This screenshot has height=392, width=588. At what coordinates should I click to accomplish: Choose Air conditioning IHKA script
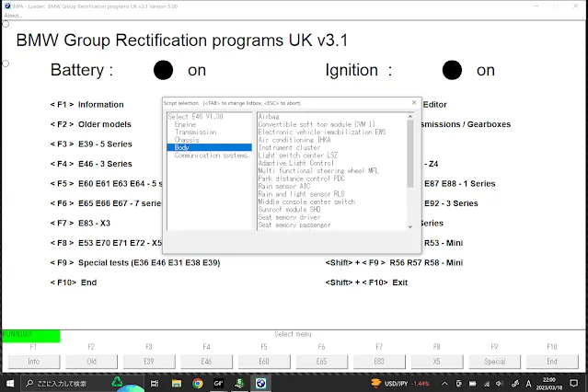tap(294, 140)
